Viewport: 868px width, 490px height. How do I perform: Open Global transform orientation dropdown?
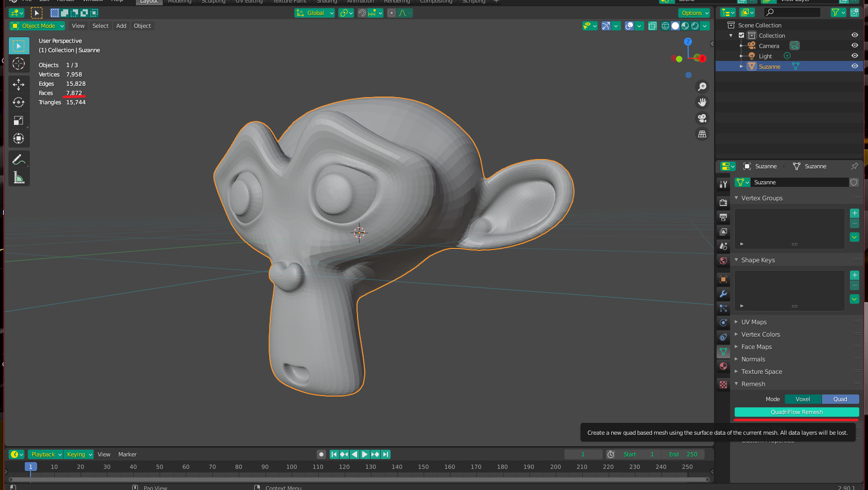(315, 13)
